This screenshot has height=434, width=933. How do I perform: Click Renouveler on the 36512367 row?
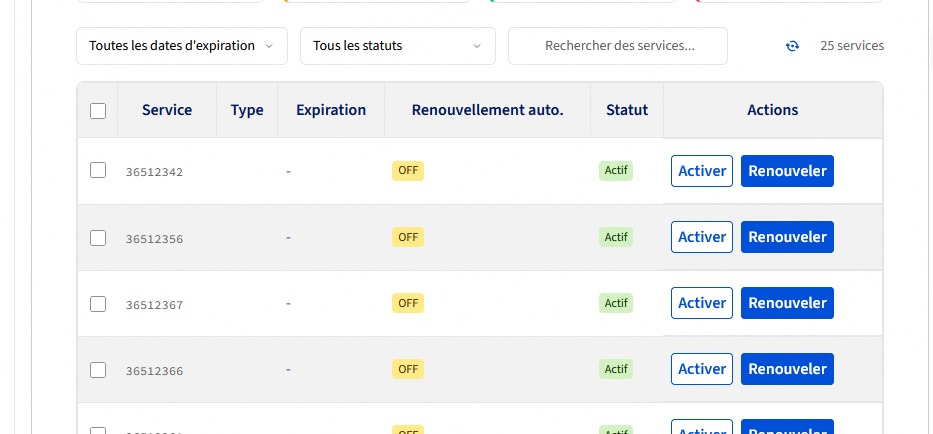(x=787, y=303)
